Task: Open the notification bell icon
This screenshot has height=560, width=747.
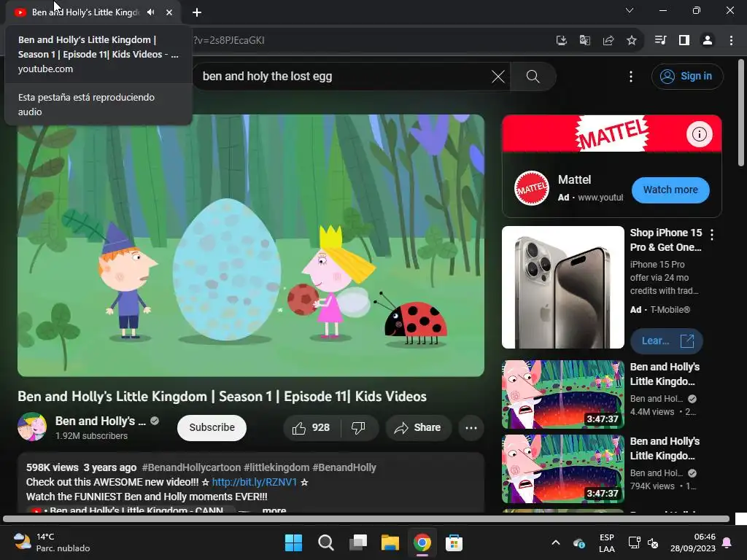Action: coord(727,542)
